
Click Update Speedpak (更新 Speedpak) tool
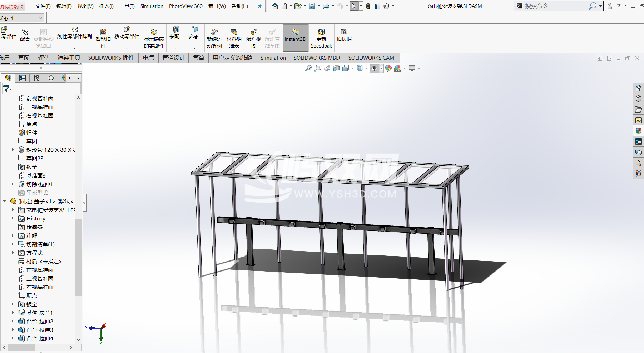pos(321,38)
